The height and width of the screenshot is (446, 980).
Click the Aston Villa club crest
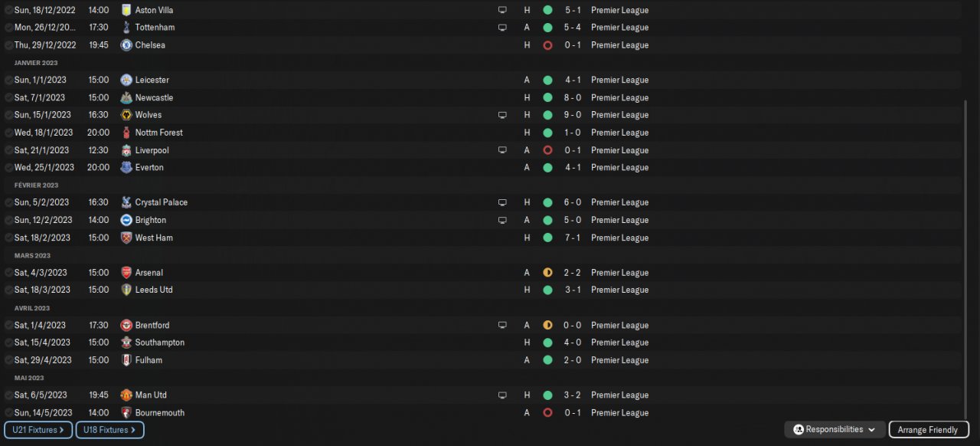click(126, 10)
